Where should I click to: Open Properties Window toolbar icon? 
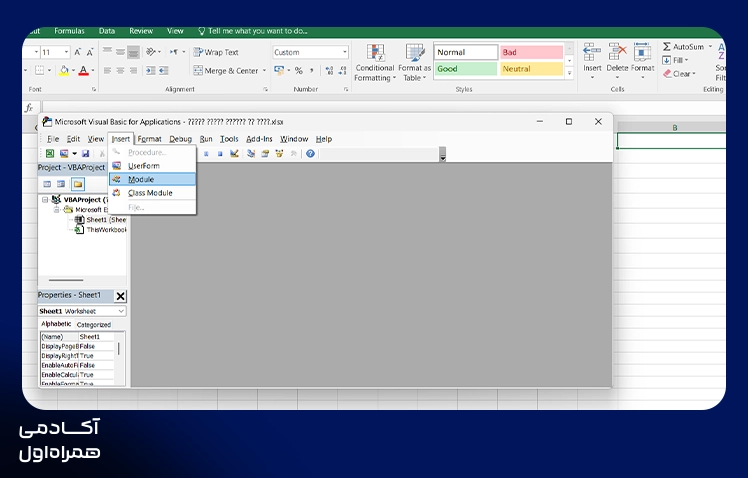(x=265, y=154)
